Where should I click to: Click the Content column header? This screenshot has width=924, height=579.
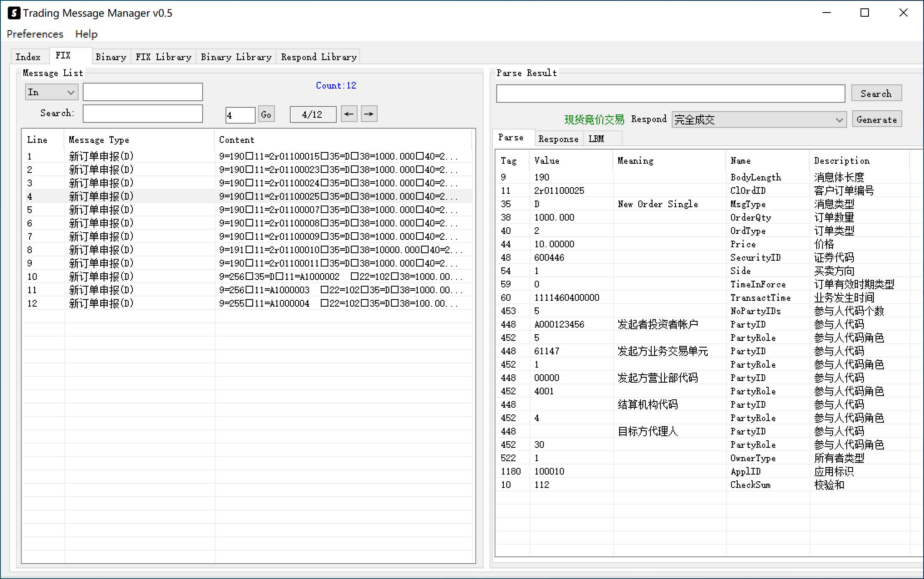(236, 140)
